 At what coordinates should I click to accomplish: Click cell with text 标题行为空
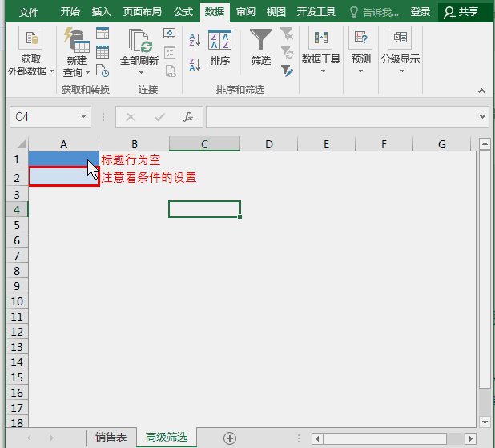pos(135,159)
